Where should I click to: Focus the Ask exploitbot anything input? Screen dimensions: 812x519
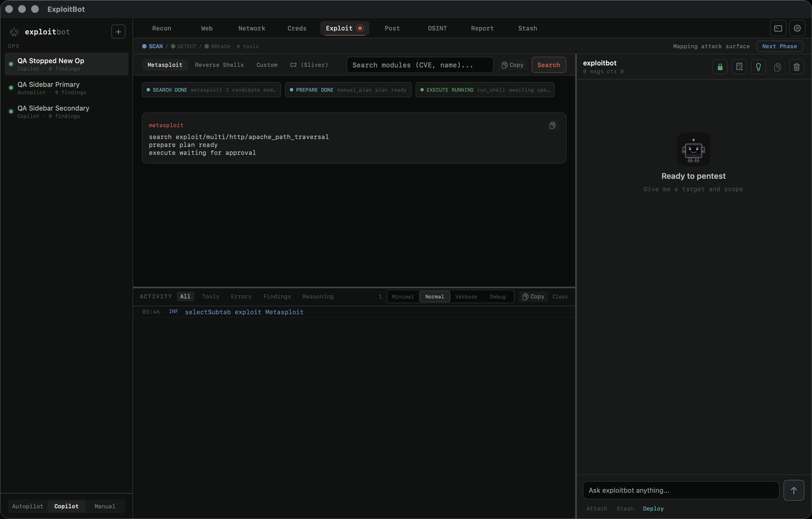pyautogui.click(x=681, y=490)
